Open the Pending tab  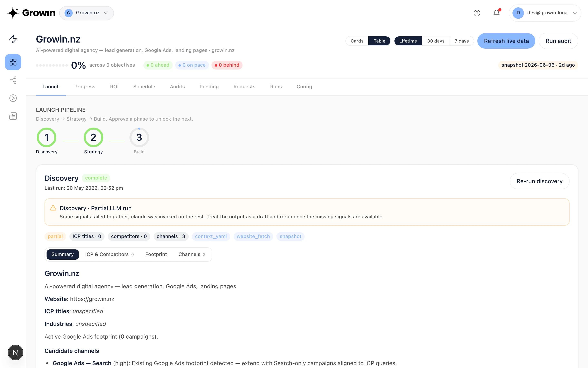click(209, 87)
